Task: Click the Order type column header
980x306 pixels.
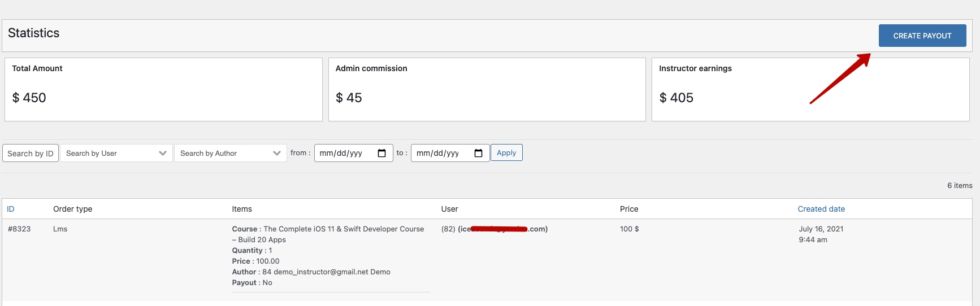Action: pos(72,209)
